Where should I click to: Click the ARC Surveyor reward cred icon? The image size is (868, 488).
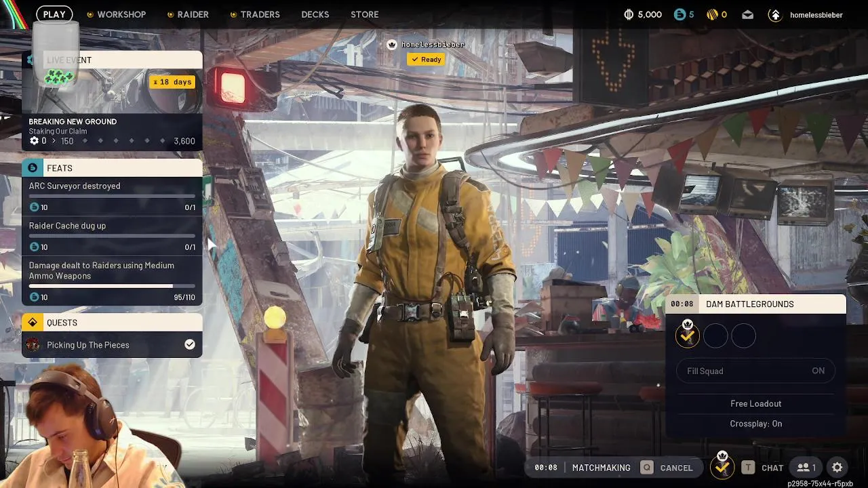coord(34,207)
